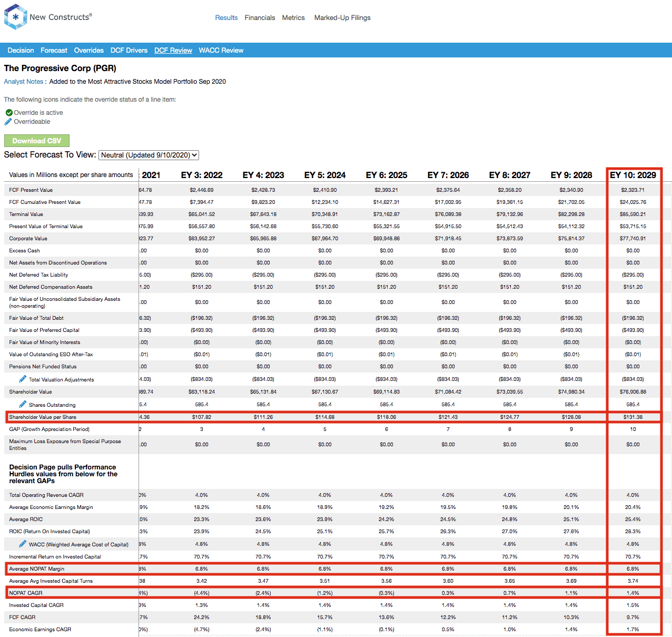This screenshot has width=672, height=637.
Task: Click the Net Deferred Tax Liability label
Action: click(38, 275)
